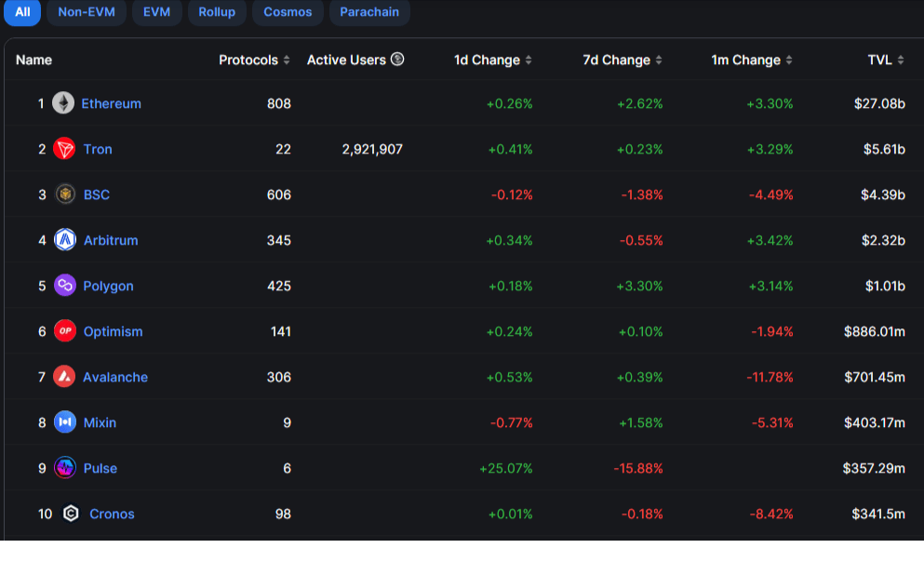
Task: Switch to the EVM filter tab
Action: 156,12
